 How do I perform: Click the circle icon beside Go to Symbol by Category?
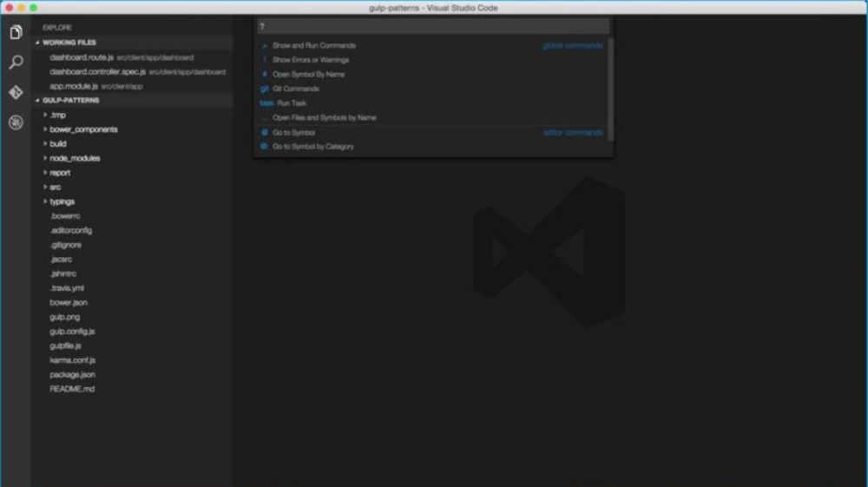point(264,147)
